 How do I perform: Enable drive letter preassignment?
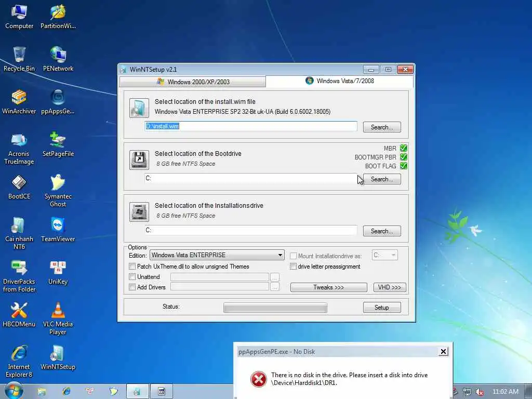[293, 267]
